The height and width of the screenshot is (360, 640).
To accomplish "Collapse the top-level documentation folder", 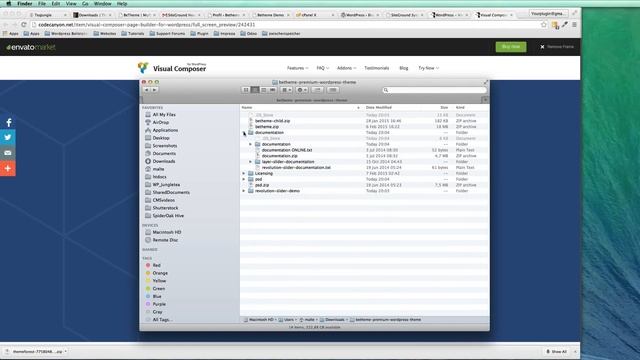I will [244, 133].
